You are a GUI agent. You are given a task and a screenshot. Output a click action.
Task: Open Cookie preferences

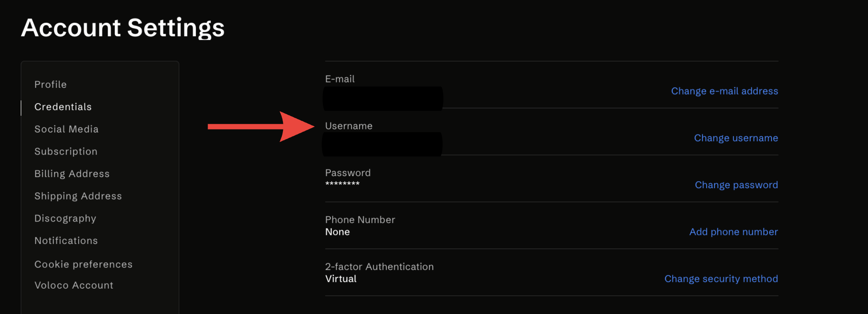tap(84, 264)
